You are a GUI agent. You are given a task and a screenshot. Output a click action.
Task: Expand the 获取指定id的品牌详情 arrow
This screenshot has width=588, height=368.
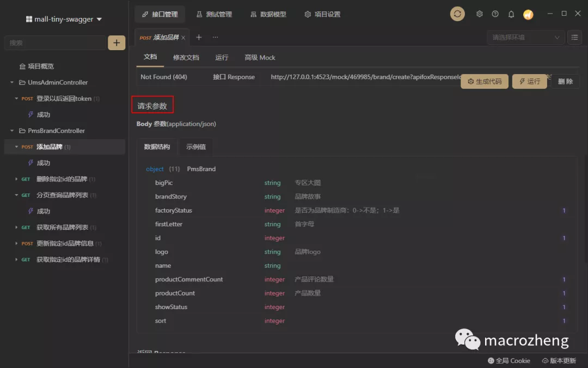tap(16, 260)
